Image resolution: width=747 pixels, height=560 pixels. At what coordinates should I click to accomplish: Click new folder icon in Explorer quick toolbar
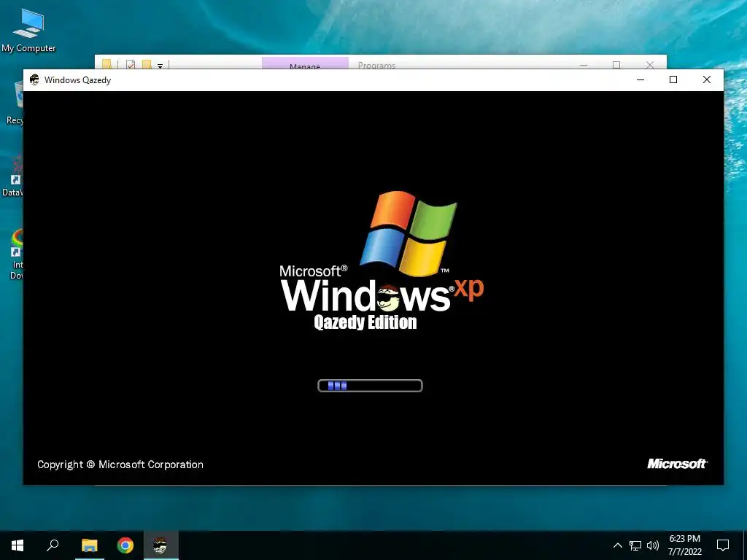(146, 64)
